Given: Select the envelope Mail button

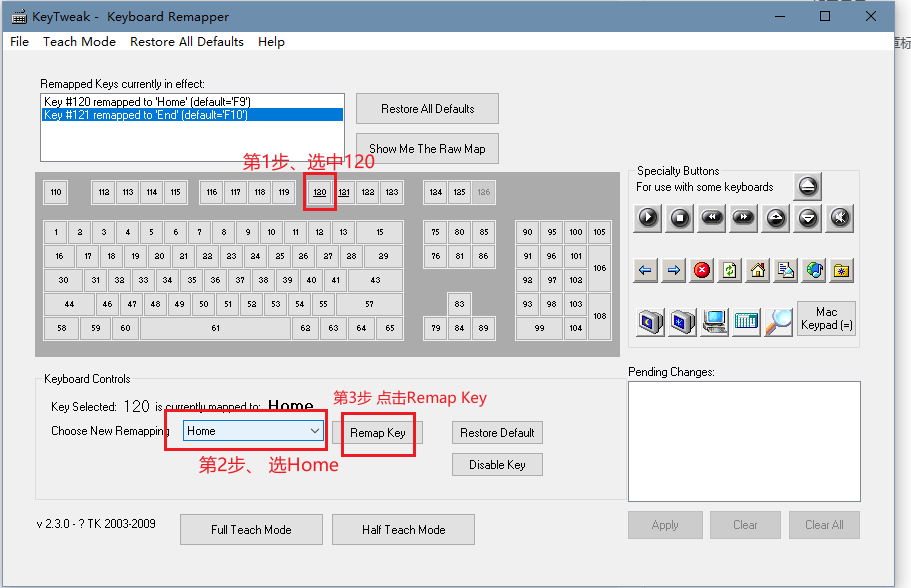Looking at the screenshot, I should (x=786, y=270).
